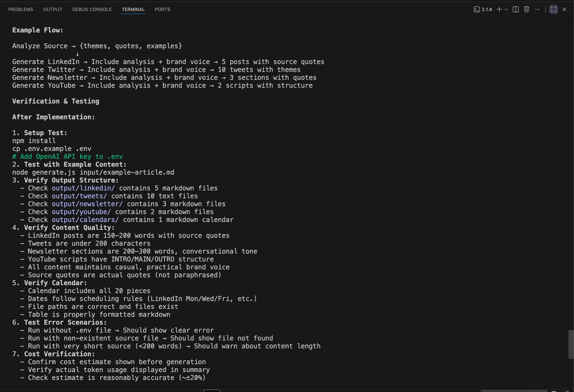Image resolution: width=574 pixels, height=392 pixels.
Task: Click the terminal vertical scrollbar thumb
Action: click(x=571, y=344)
